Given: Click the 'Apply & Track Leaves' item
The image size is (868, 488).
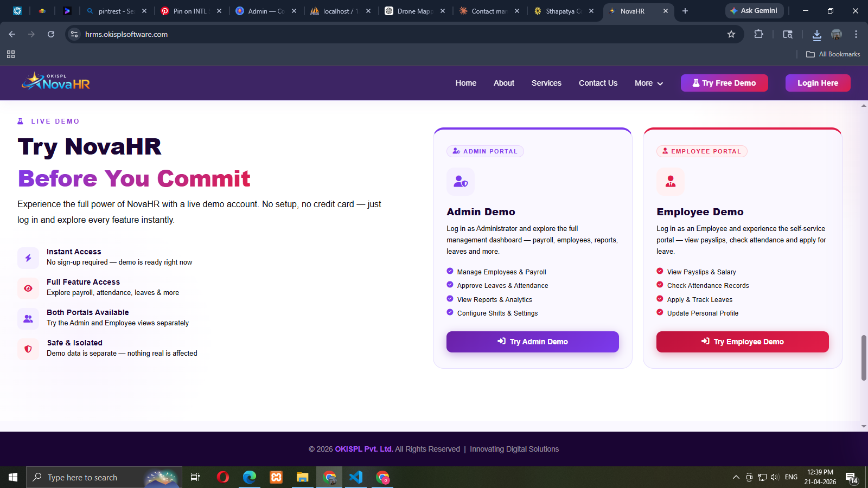Looking at the screenshot, I should [x=694, y=299].
